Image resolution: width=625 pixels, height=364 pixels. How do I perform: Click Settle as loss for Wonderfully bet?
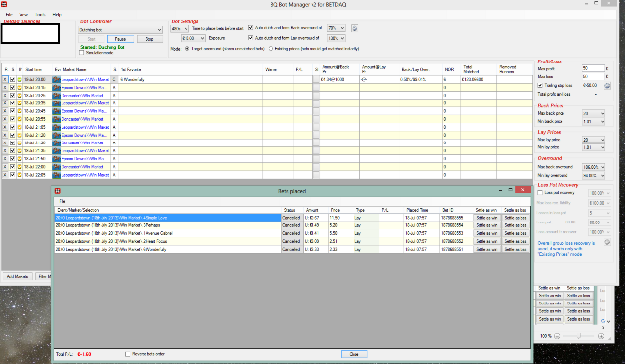pyautogui.click(x=516, y=249)
